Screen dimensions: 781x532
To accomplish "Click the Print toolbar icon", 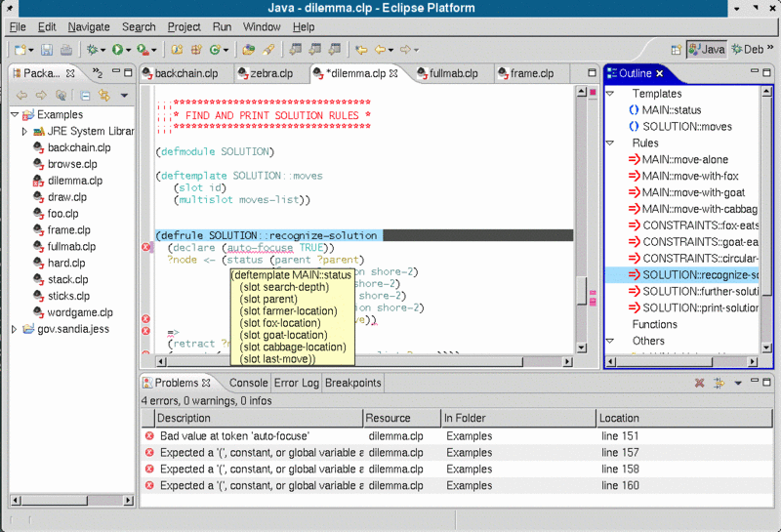I will click(x=65, y=50).
